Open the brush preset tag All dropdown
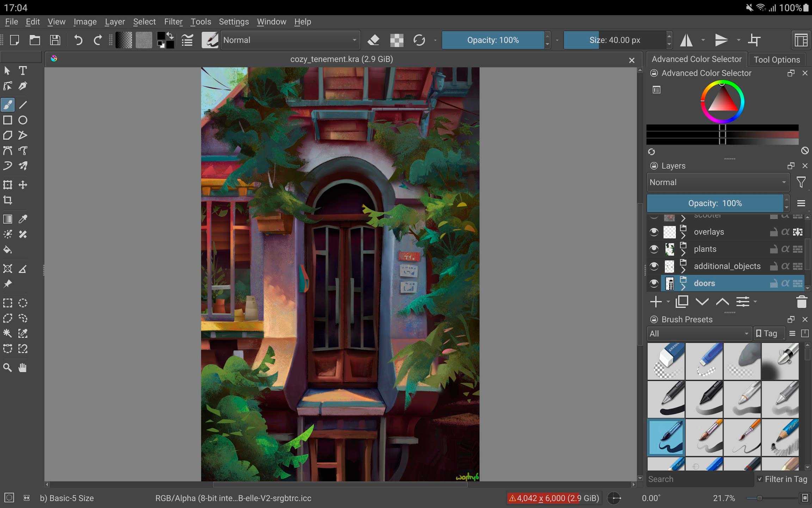812x508 pixels. (x=699, y=333)
